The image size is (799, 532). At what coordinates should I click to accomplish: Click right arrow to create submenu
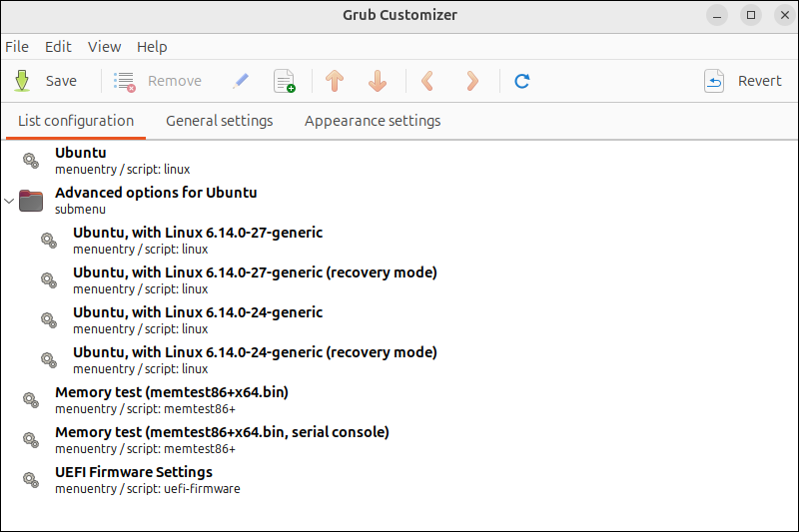pyautogui.click(x=472, y=81)
